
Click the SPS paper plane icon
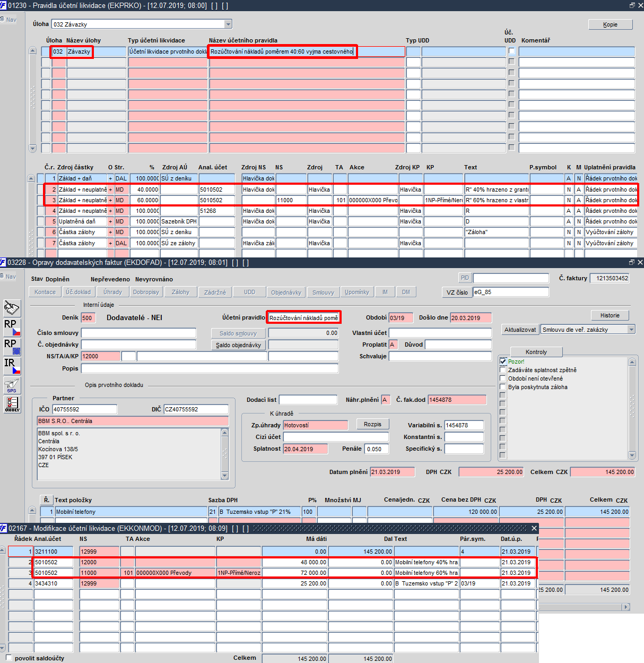[12, 385]
